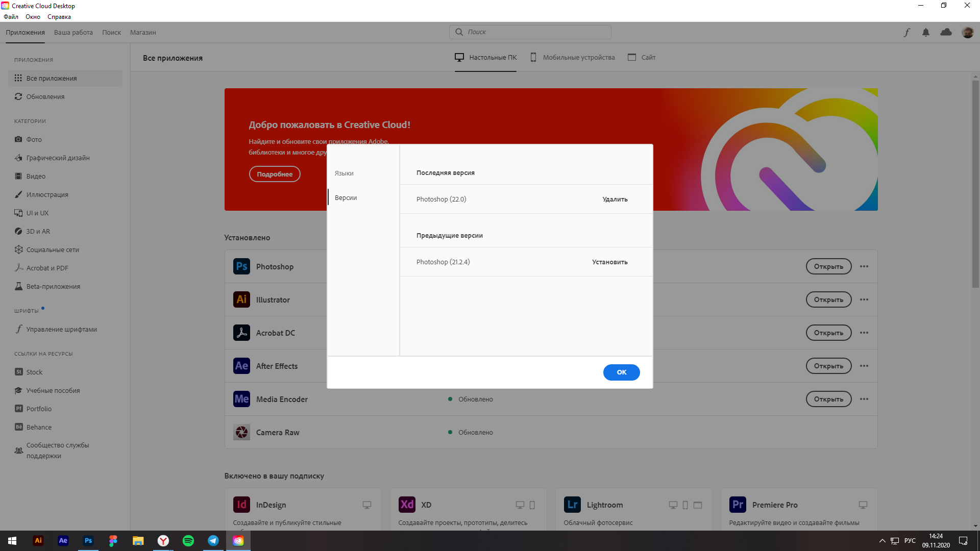
Task: Open Spotify from the Windows taskbar
Action: click(188, 541)
